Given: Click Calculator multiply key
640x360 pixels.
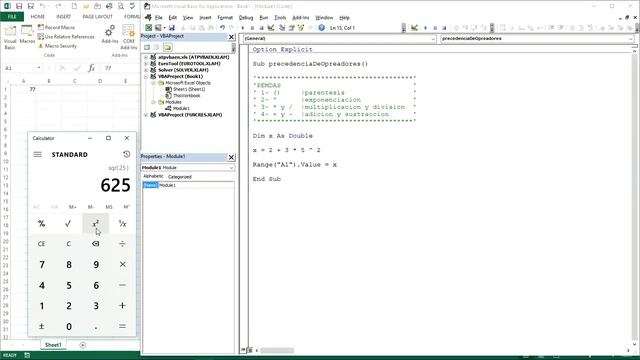Looking at the screenshot, I should pos(122,264).
